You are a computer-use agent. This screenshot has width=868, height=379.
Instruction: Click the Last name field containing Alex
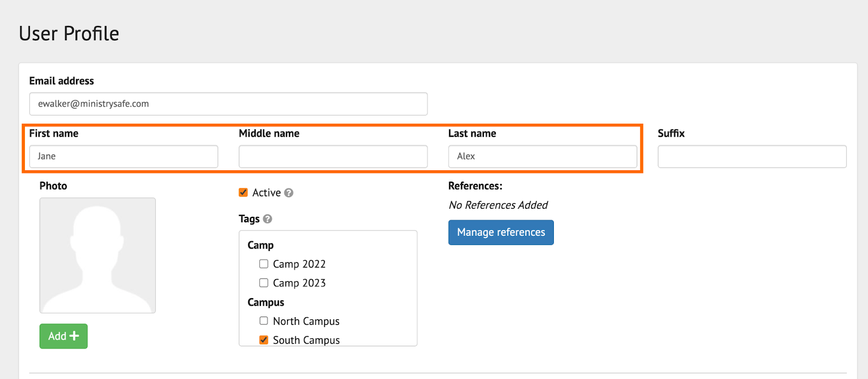pyautogui.click(x=542, y=157)
